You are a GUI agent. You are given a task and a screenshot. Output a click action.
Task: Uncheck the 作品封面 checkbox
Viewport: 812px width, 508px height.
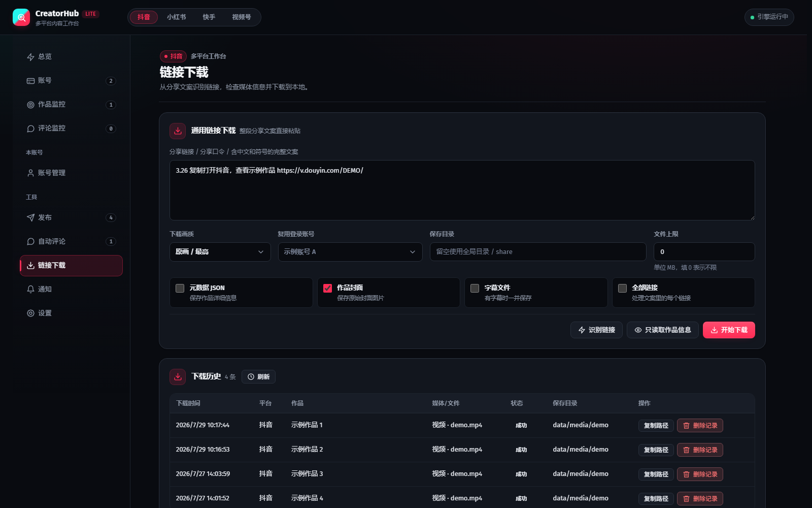[327, 289]
